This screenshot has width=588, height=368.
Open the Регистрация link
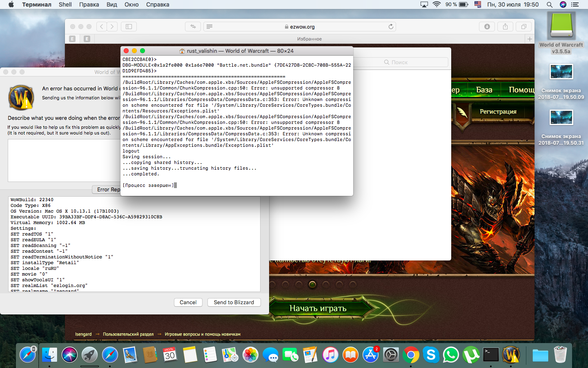(x=498, y=112)
